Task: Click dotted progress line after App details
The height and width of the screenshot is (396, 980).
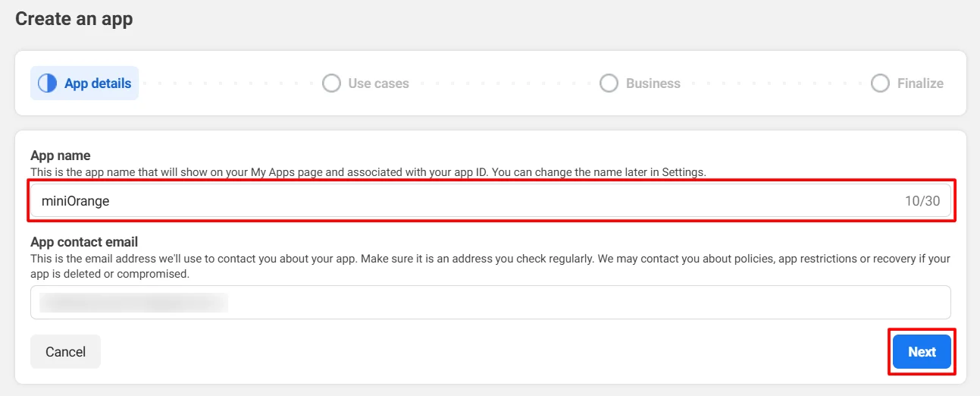Action: [x=227, y=83]
